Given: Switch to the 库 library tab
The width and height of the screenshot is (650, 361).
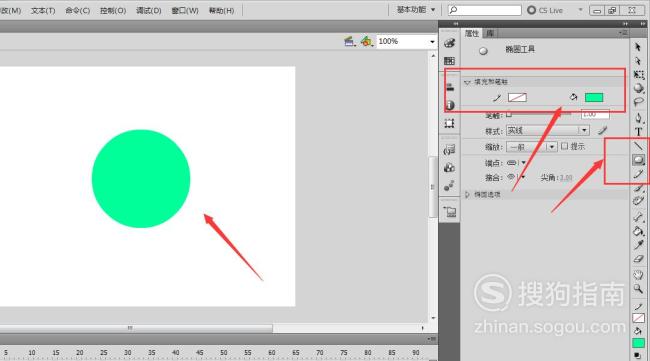Looking at the screenshot, I should pyautogui.click(x=490, y=33).
